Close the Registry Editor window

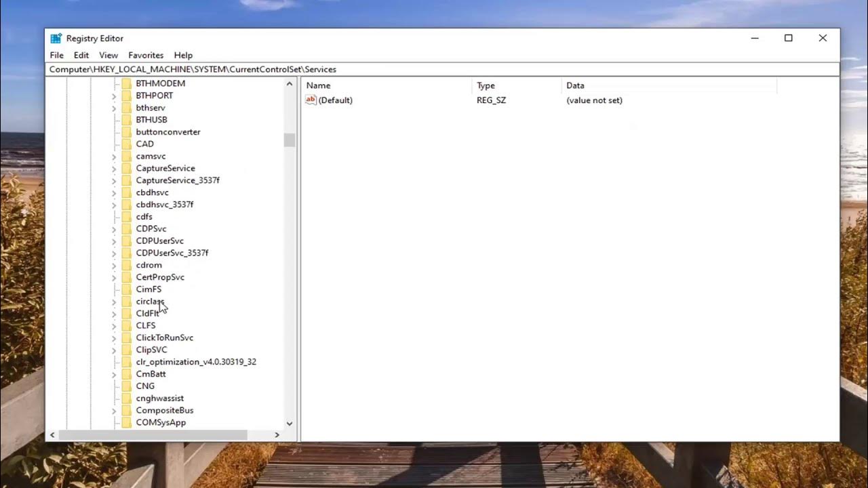[x=823, y=39]
